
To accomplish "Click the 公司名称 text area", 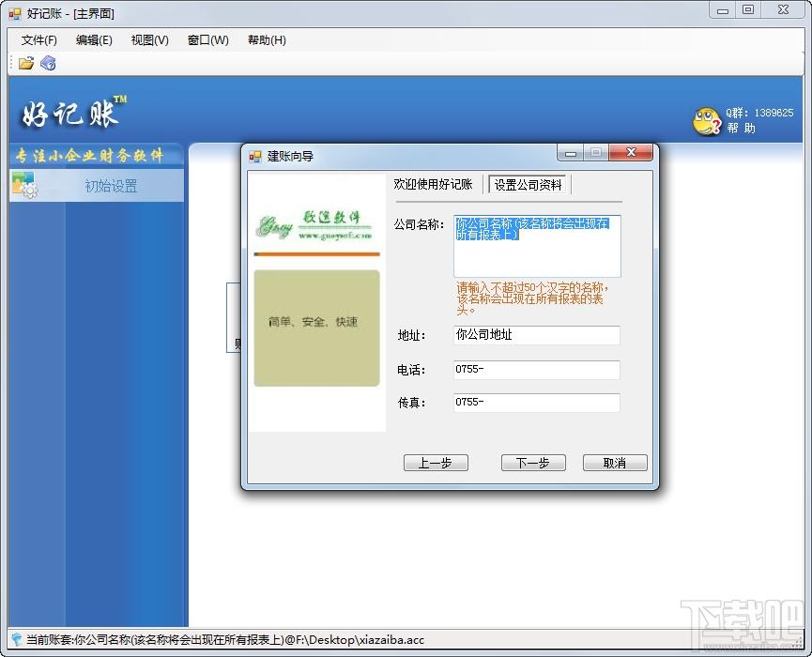I will point(537,246).
